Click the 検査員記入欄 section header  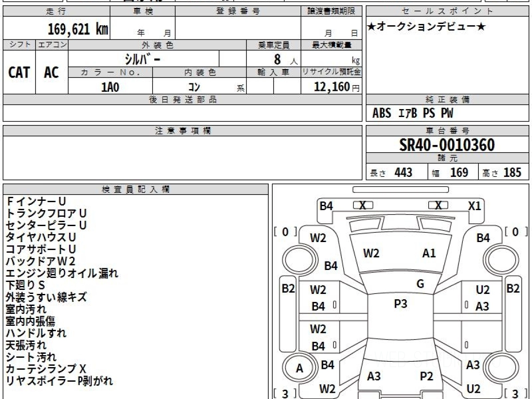tap(136, 189)
